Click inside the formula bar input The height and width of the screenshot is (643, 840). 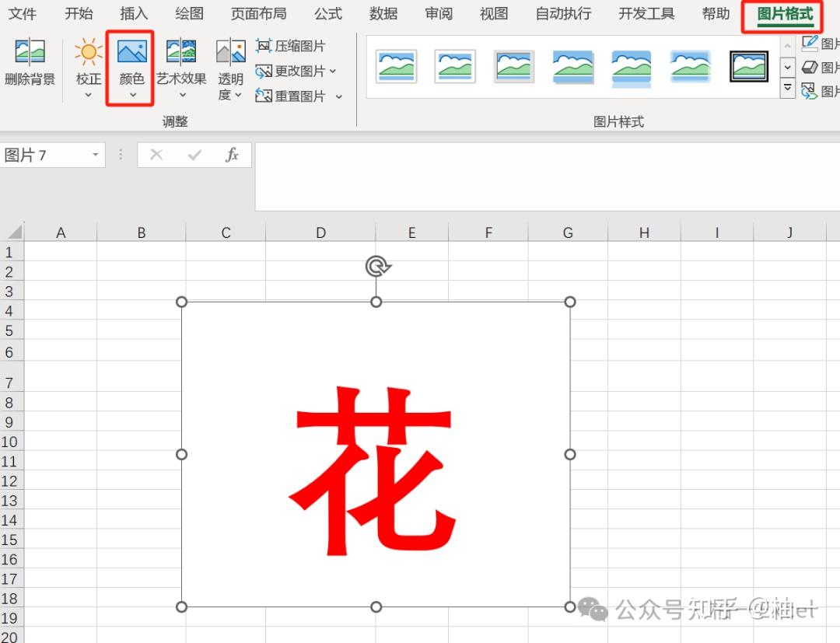548,176
